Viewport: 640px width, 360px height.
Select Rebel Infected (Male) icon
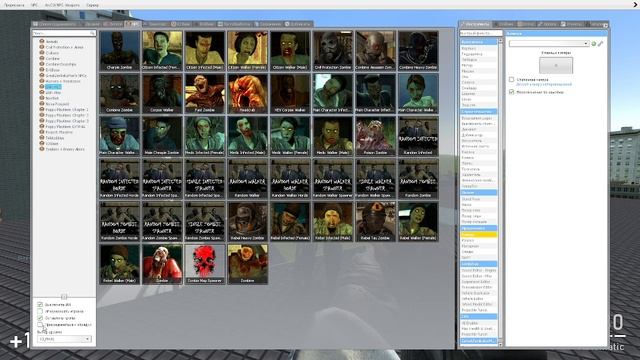coord(333,221)
